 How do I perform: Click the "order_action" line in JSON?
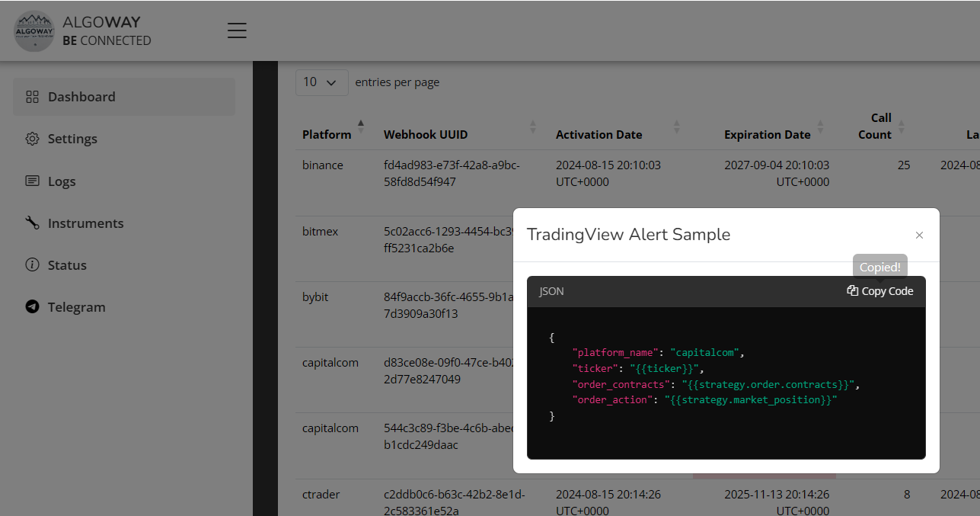(x=704, y=400)
